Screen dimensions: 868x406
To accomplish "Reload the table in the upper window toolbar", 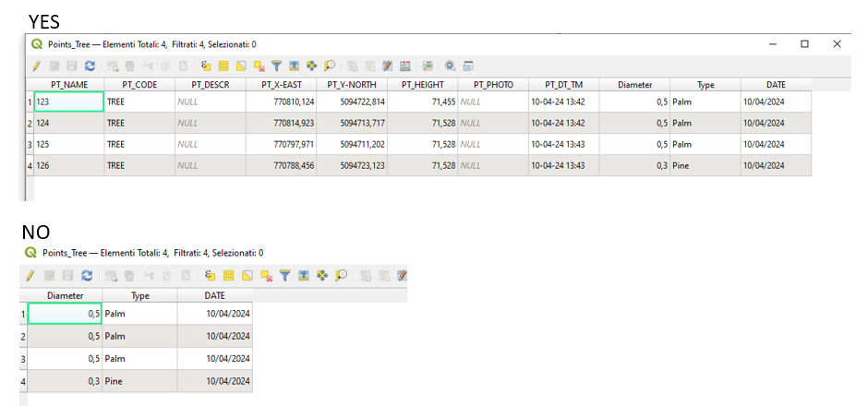I will tap(90, 66).
